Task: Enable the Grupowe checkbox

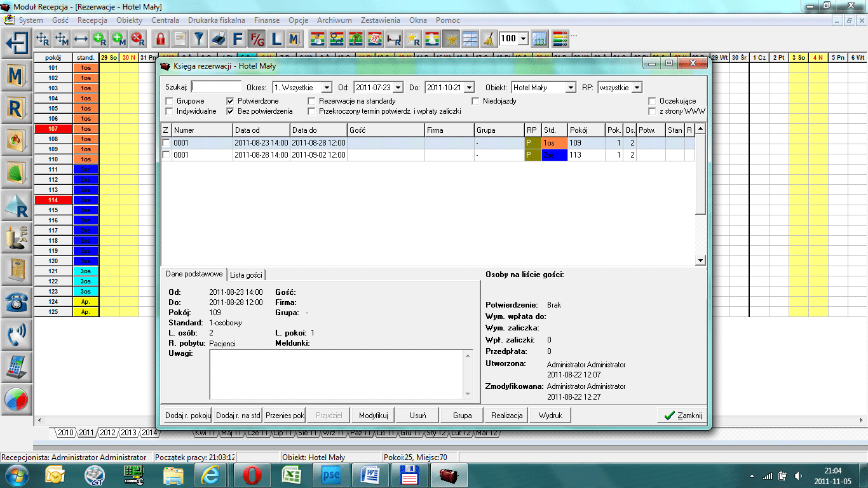Action: [x=170, y=101]
